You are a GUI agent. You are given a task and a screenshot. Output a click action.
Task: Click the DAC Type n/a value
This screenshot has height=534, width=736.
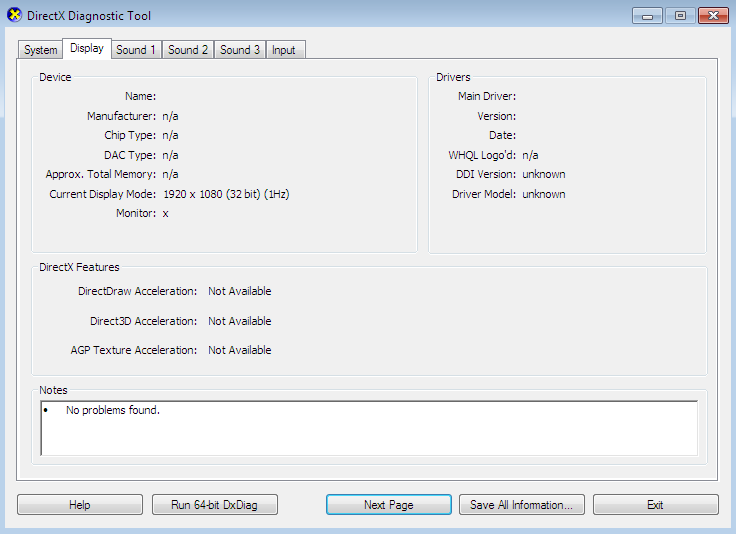170,155
